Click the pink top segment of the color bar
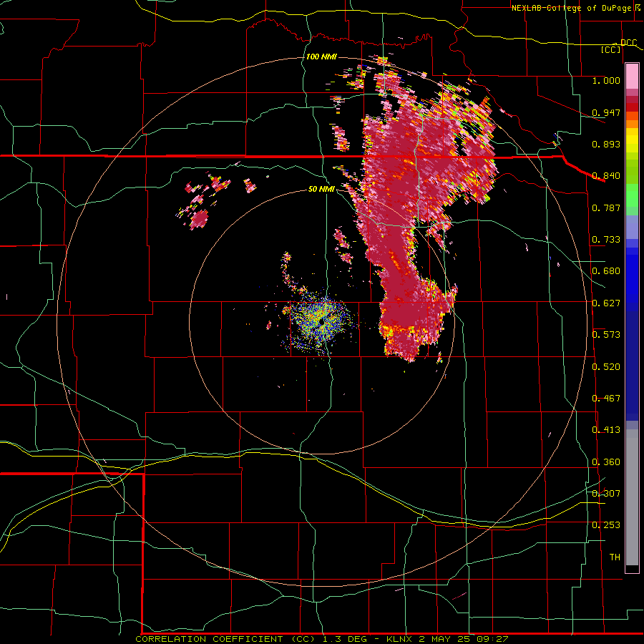This screenshot has width=644, height=644. click(632, 76)
